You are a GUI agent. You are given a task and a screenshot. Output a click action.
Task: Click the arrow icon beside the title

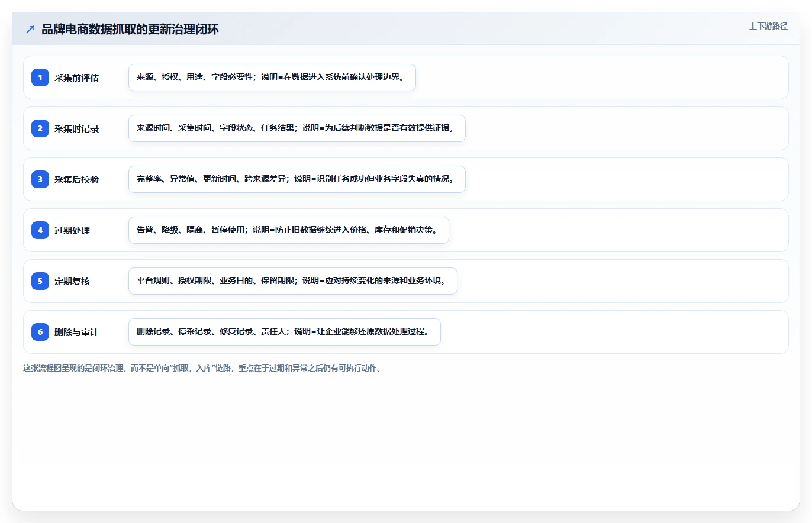tap(30, 30)
